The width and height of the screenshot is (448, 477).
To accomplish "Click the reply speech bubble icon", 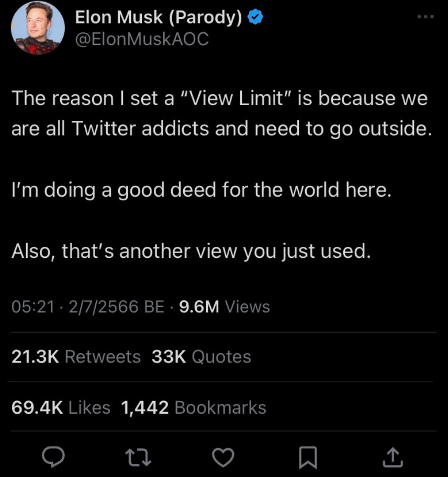I will 53,458.
